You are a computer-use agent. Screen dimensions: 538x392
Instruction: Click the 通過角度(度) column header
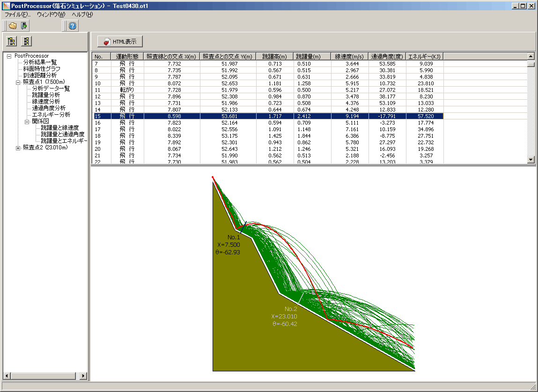point(387,57)
